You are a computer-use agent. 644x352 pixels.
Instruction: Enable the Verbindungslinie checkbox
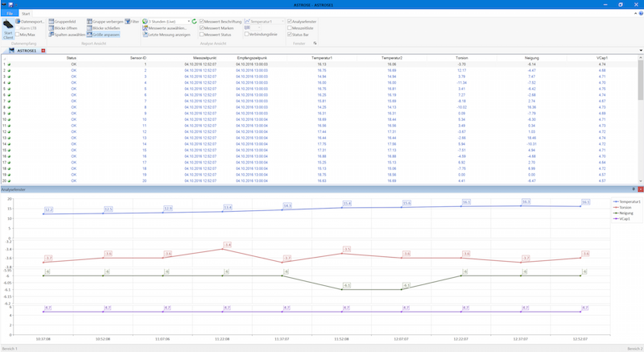tap(246, 34)
